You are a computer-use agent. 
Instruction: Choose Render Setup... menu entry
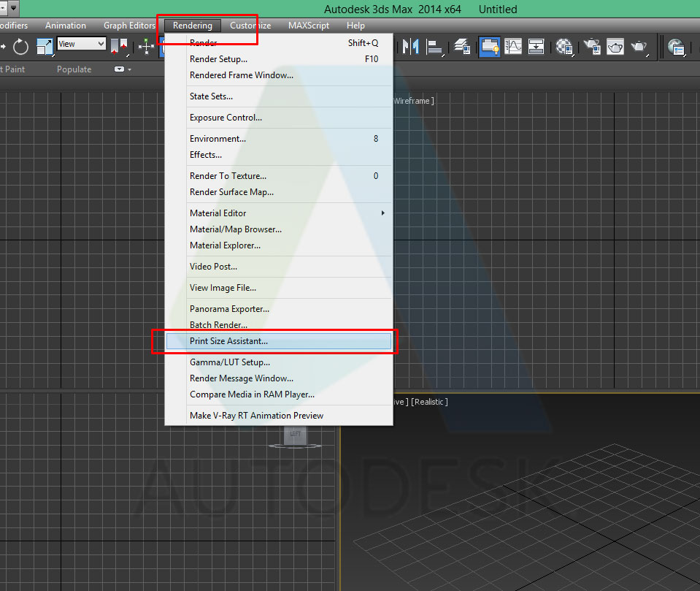(x=279, y=59)
